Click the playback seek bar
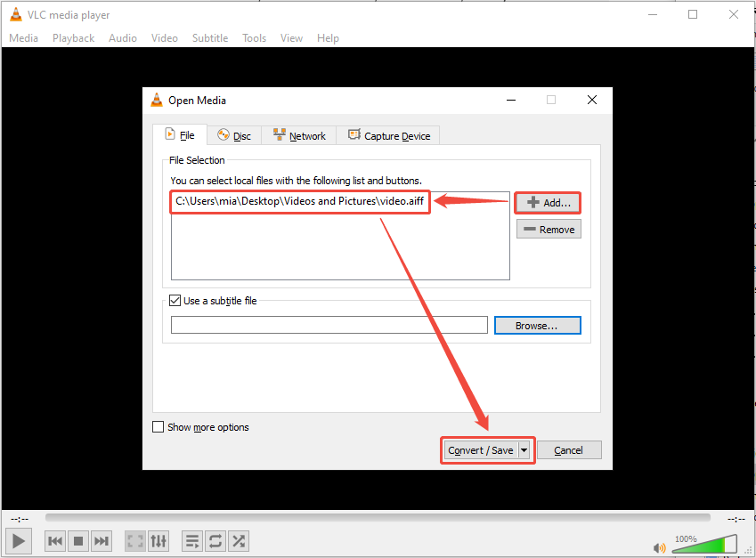 point(378,518)
